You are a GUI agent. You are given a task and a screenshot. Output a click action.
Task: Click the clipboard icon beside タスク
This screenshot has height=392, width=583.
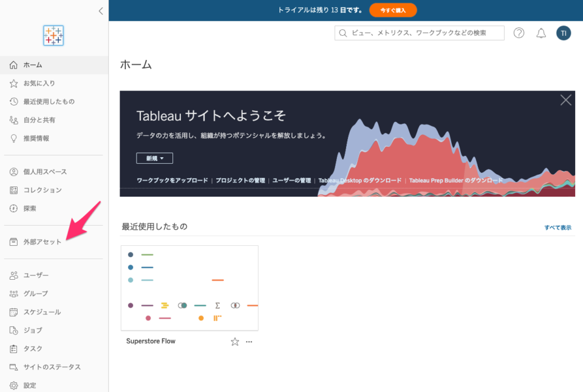13,348
